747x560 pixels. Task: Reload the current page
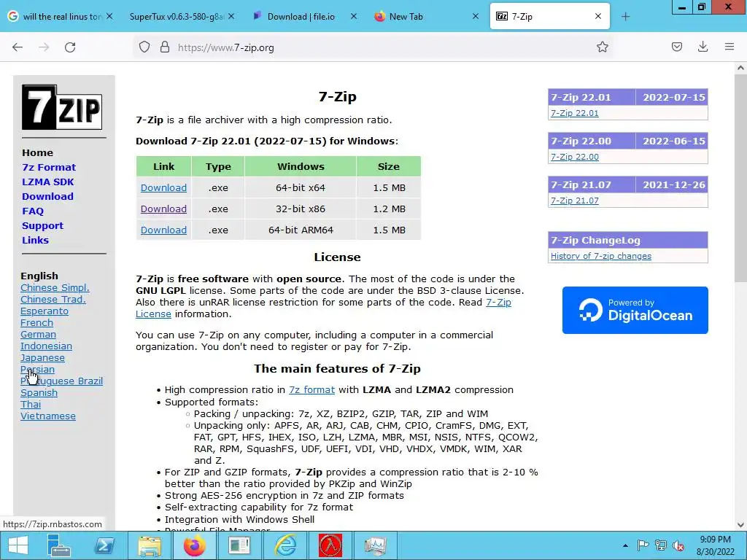(x=70, y=47)
